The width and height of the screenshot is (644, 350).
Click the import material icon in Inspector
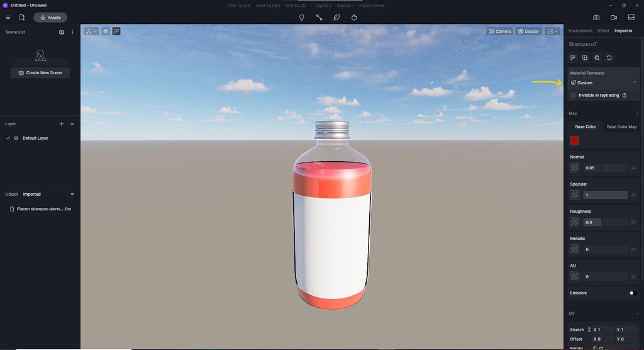585,58
